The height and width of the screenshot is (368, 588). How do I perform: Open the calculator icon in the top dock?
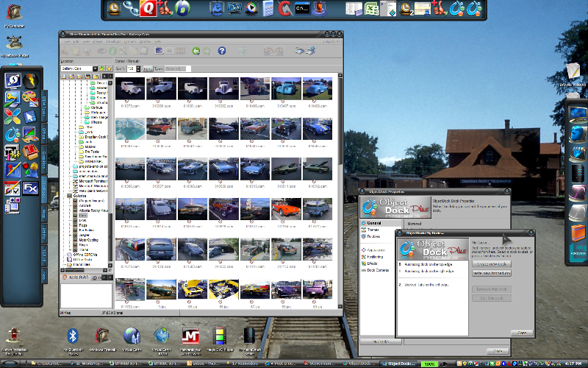click(x=268, y=9)
